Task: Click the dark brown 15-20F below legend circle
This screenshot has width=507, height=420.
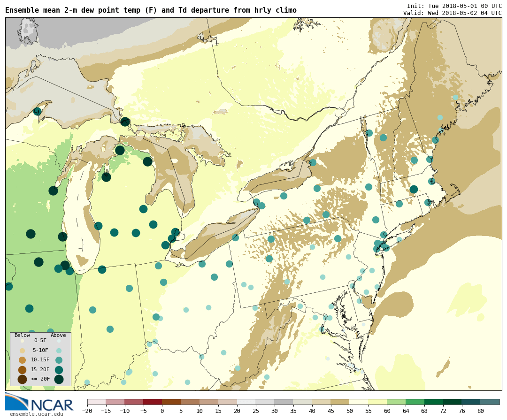Action: 23,370
